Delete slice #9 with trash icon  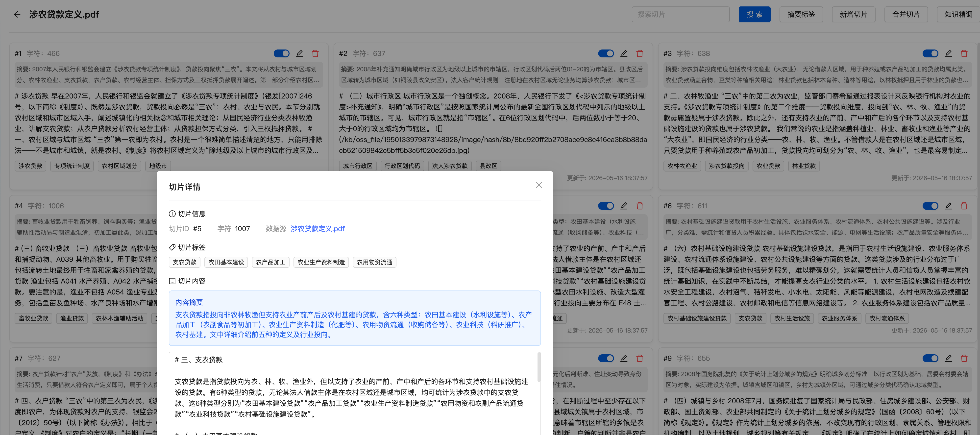pos(964,359)
